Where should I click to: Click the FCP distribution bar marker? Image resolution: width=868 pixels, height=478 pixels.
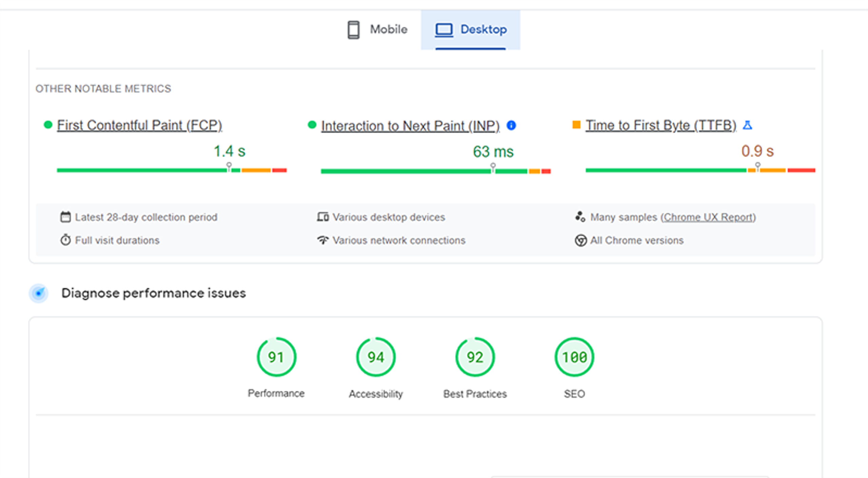click(229, 166)
